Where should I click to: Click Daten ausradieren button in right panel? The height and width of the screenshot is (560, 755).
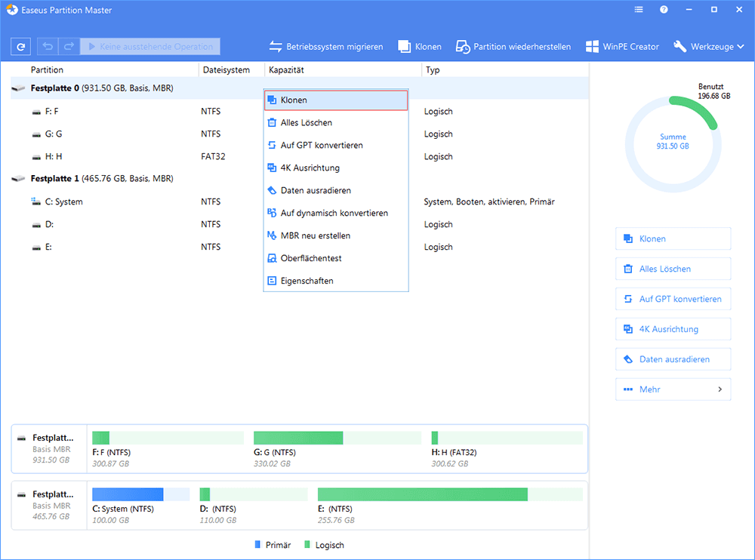[673, 359]
